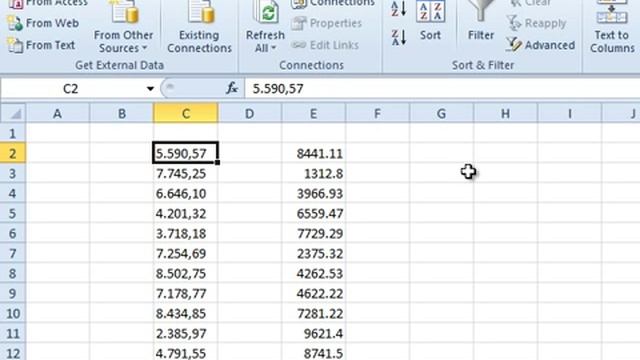Select cell containing 2.385,97
Viewport: 640px width, 360px height.
(x=186, y=333)
